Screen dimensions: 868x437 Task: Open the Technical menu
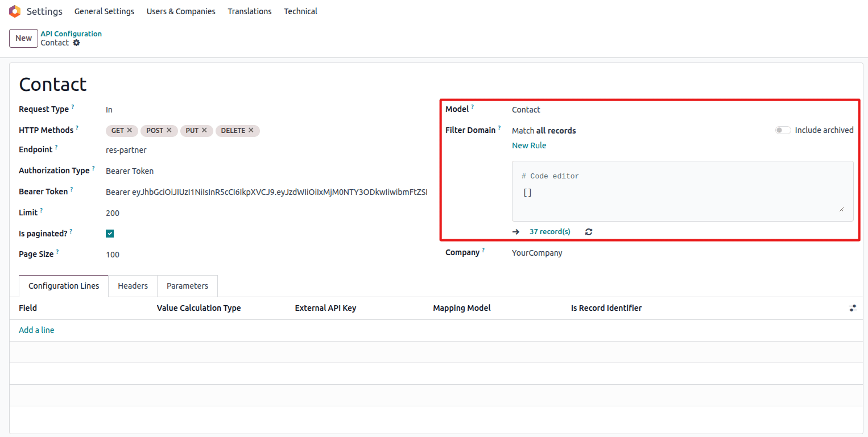(x=300, y=11)
